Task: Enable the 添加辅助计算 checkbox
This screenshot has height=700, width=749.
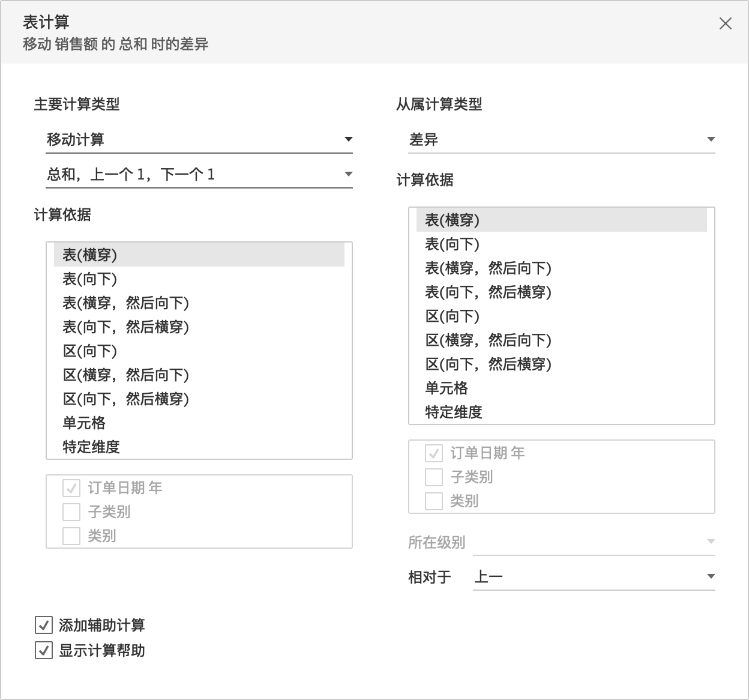Action: (x=43, y=626)
